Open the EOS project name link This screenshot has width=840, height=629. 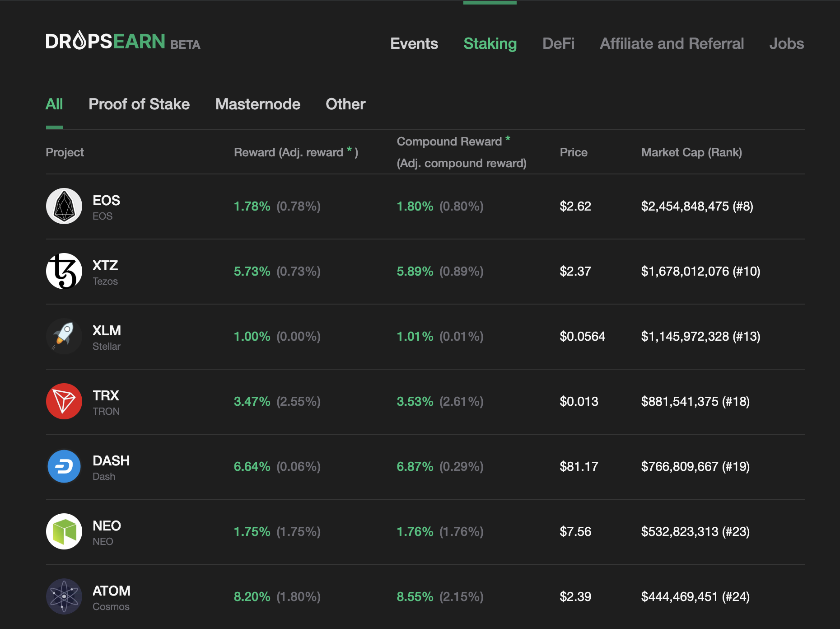106,200
